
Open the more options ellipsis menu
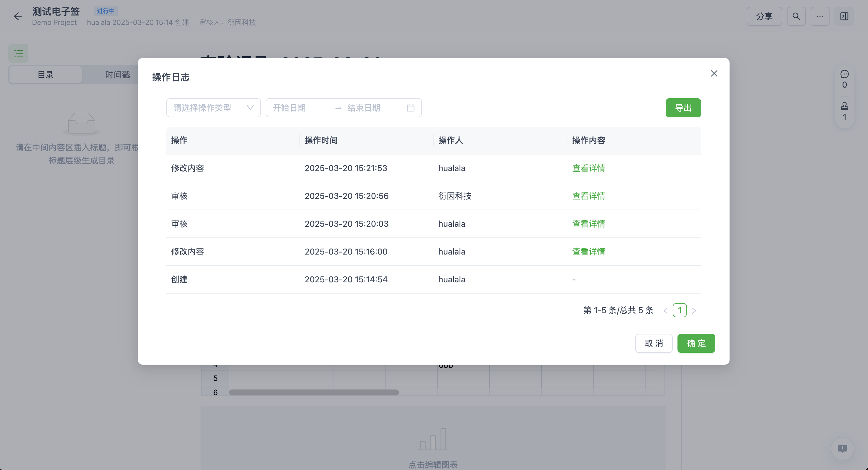coord(819,16)
